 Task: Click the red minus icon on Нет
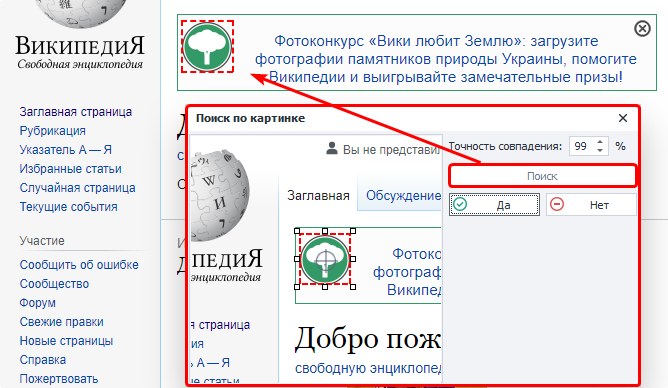click(x=557, y=204)
